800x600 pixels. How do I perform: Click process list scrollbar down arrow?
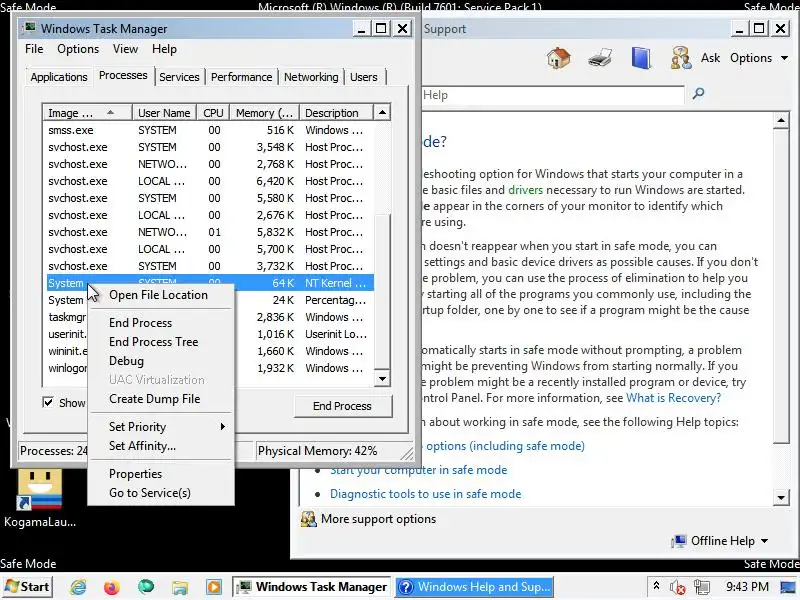(x=382, y=379)
